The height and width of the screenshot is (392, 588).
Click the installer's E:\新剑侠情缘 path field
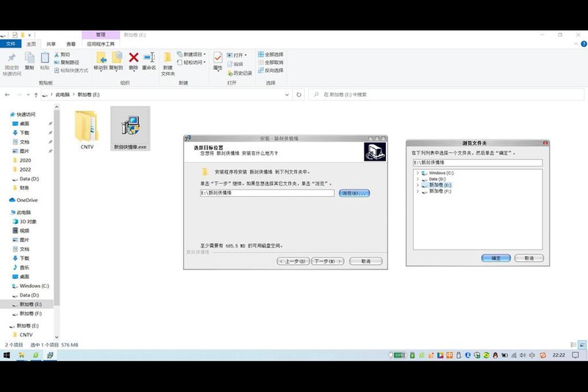[x=267, y=193]
